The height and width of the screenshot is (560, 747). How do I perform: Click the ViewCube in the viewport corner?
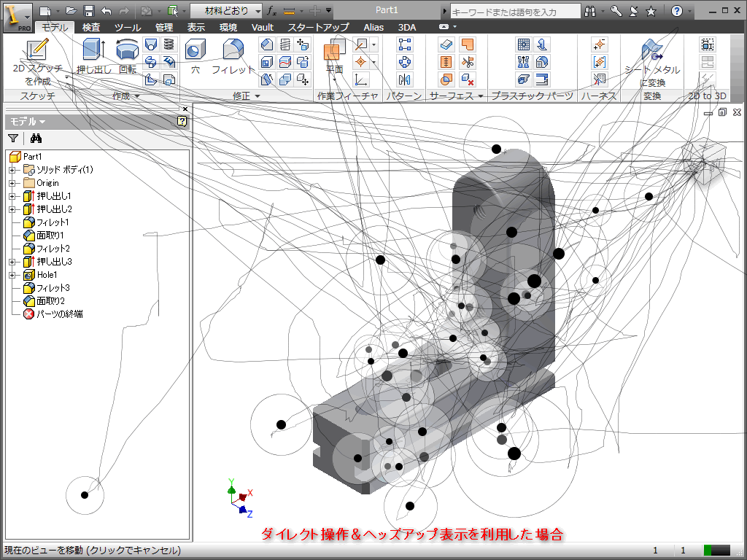click(x=704, y=162)
